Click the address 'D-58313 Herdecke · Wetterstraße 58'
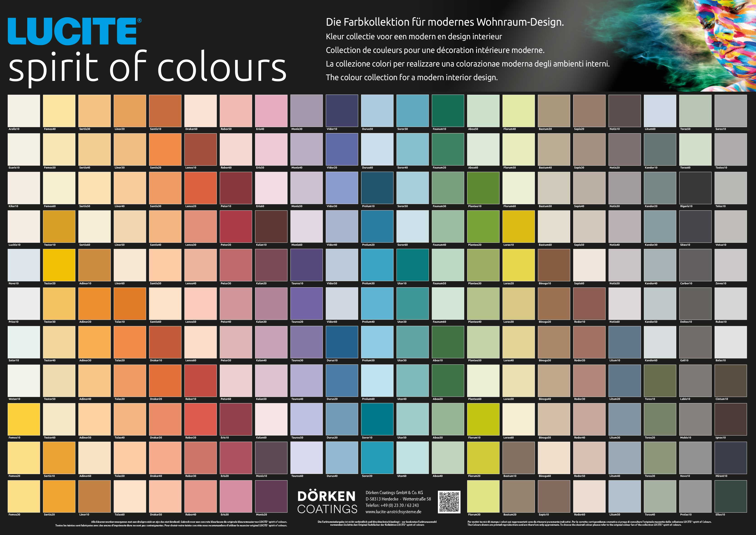The height and width of the screenshot is (535, 756). coord(398,499)
